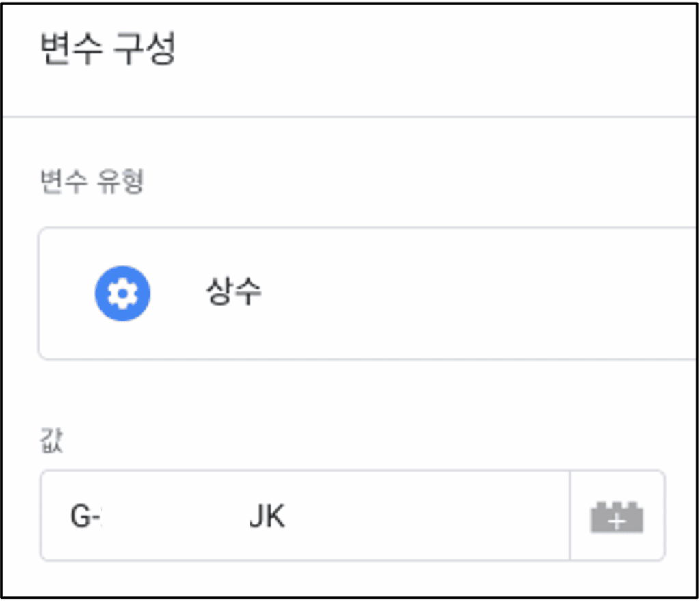Click the button cell holding the brick icon
The width and height of the screenshot is (700, 601).
click(617, 516)
